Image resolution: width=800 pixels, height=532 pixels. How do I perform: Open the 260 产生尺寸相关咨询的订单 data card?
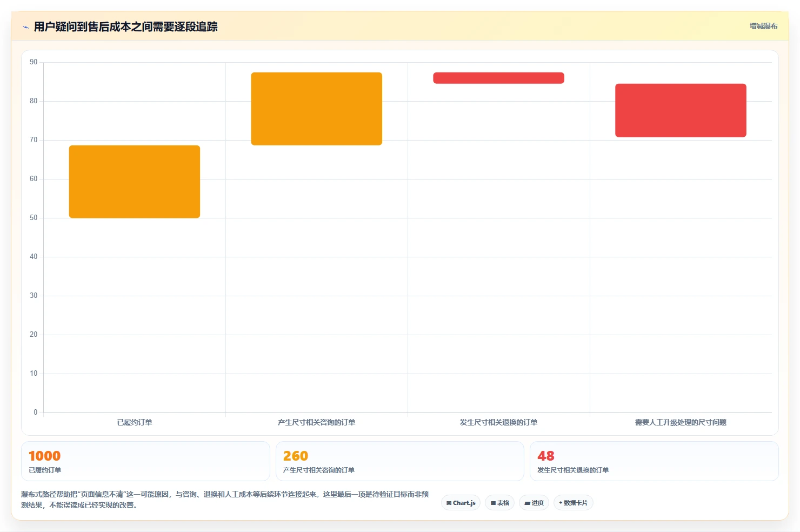400,461
